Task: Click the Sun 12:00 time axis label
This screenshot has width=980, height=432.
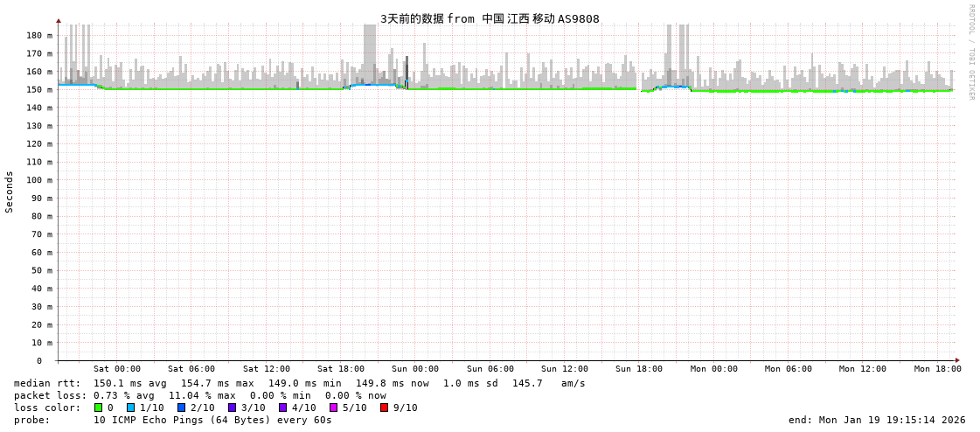Action: [565, 369]
